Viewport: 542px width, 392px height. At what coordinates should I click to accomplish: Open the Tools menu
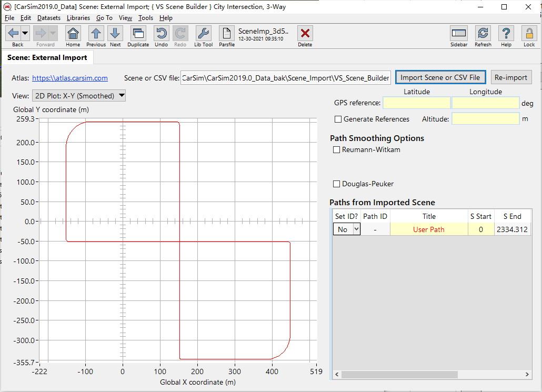pyautogui.click(x=146, y=18)
